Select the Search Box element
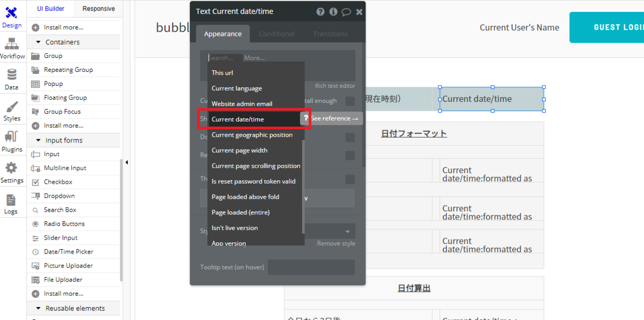 [74, 210]
